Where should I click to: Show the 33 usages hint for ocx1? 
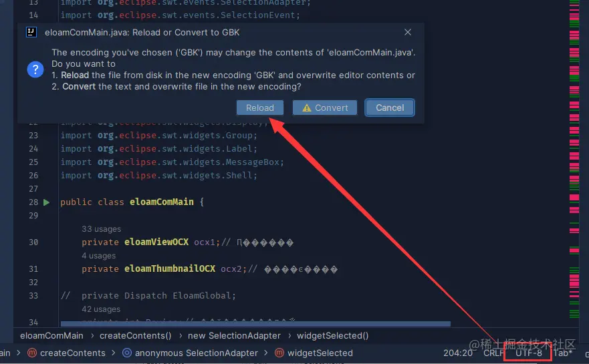point(102,229)
